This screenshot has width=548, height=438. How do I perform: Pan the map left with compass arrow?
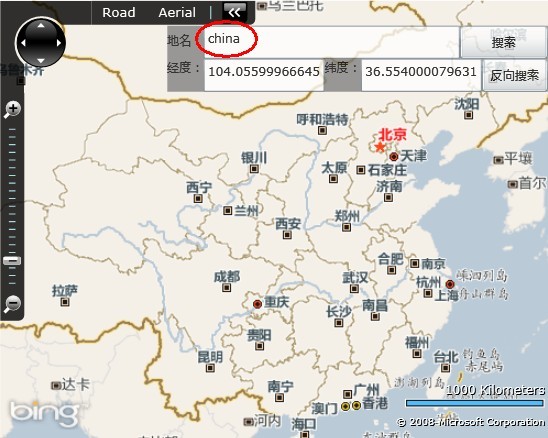pos(23,43)
